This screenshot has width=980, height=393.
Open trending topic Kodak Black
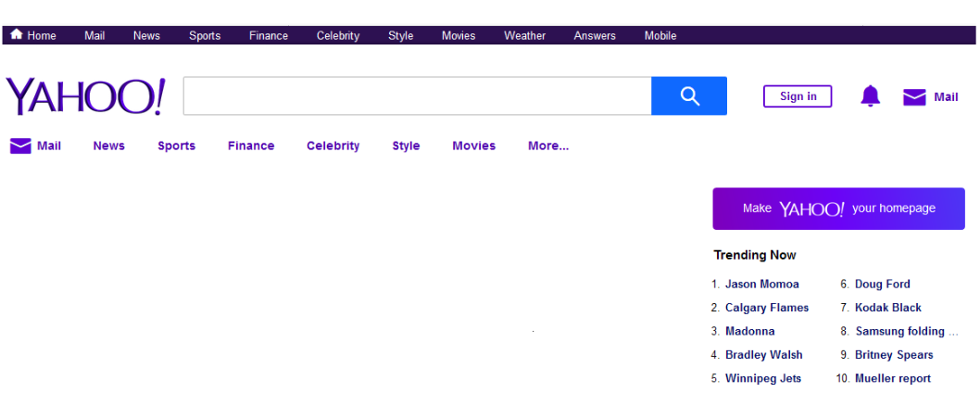[x=888, y=308]
